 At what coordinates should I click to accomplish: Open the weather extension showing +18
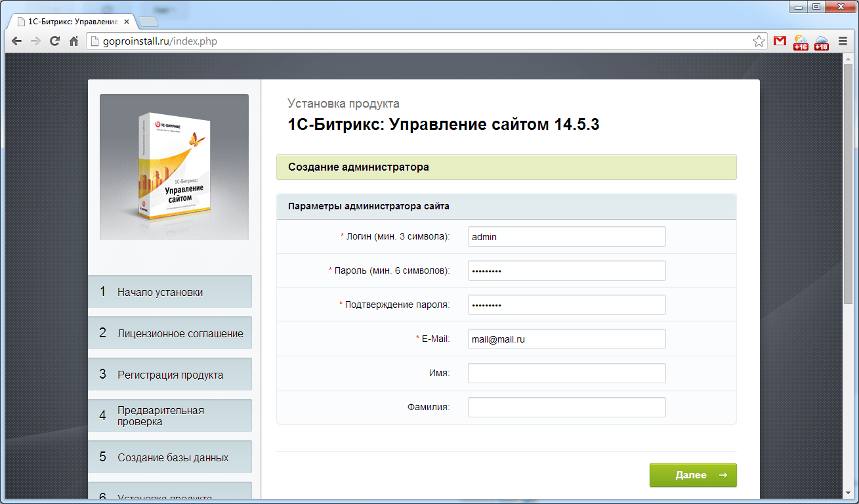click(x=822, y=43)
